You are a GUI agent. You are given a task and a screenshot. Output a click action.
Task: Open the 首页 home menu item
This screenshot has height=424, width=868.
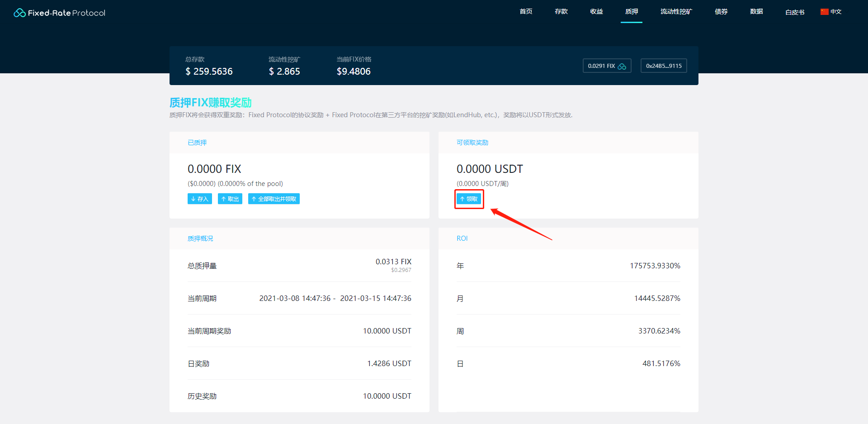[526, 12]
